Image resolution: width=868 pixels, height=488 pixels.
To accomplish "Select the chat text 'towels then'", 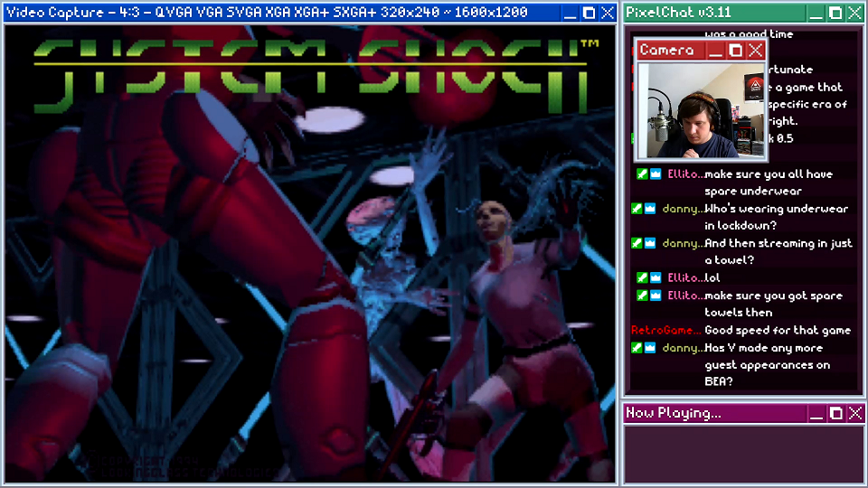I will 739,313.
